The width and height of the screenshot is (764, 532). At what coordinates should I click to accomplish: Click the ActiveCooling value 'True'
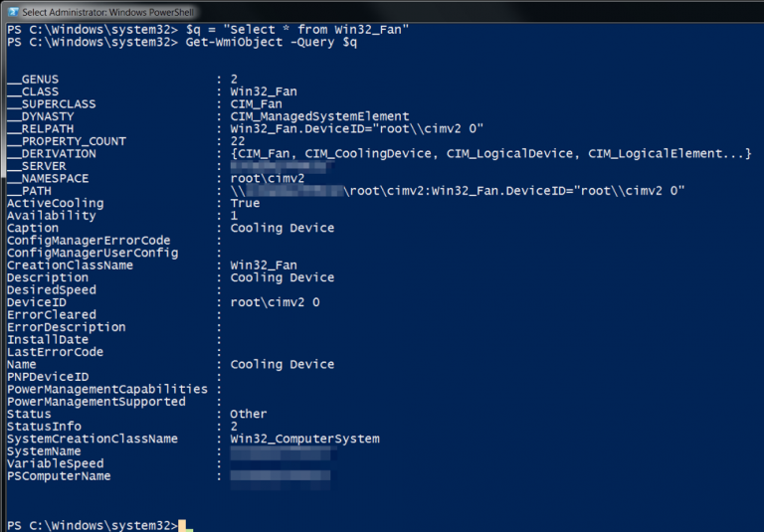(247, 203)
